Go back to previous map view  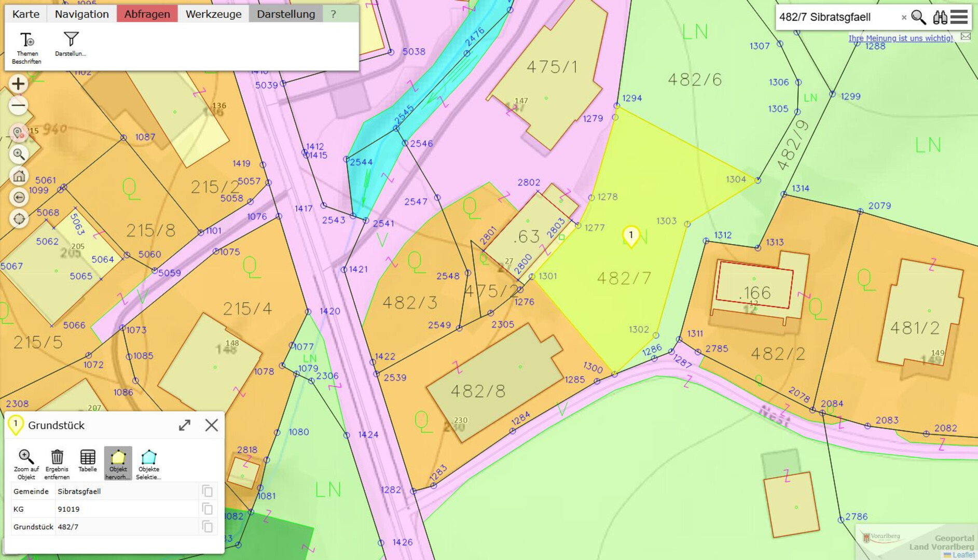[19, 198]
